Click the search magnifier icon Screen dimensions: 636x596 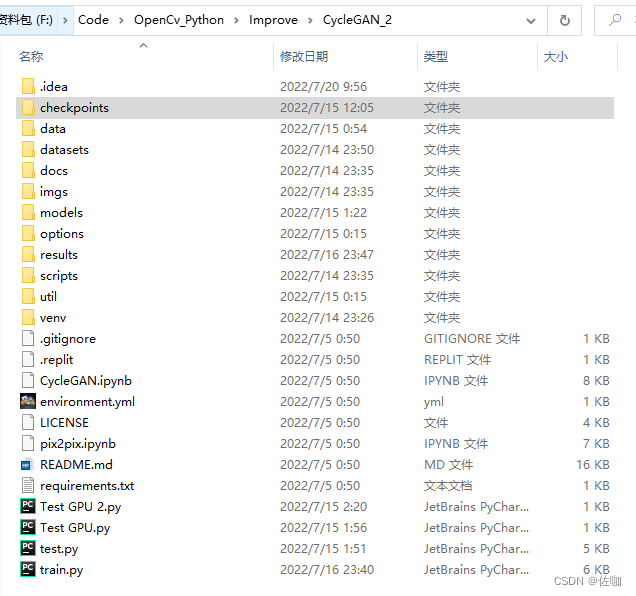coord(615,19)
